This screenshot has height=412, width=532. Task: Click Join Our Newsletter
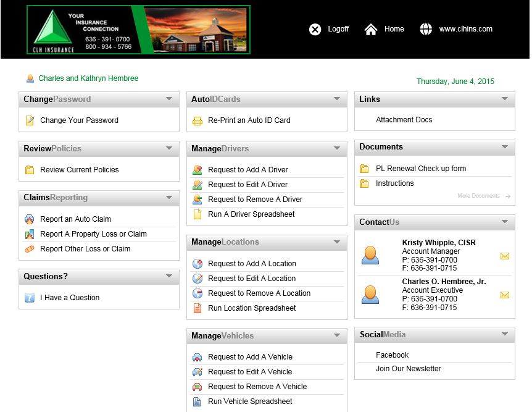tap(409, 369)
